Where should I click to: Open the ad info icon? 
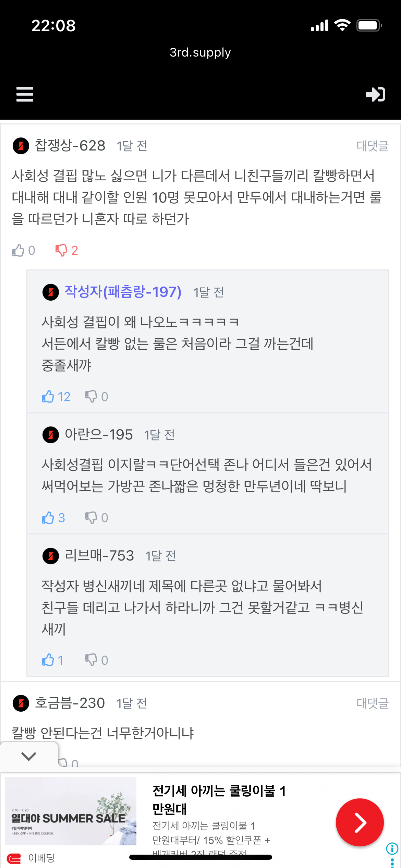(392, 848)
